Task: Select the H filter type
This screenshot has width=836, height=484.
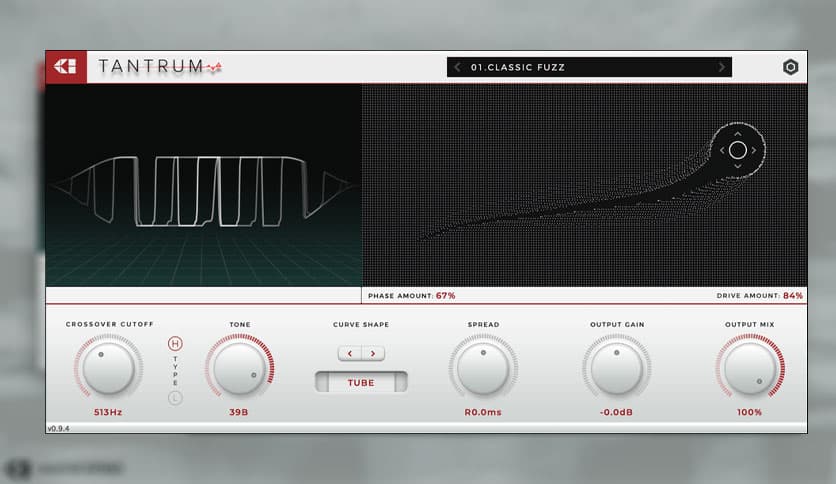Action: (x=175, y=344)
